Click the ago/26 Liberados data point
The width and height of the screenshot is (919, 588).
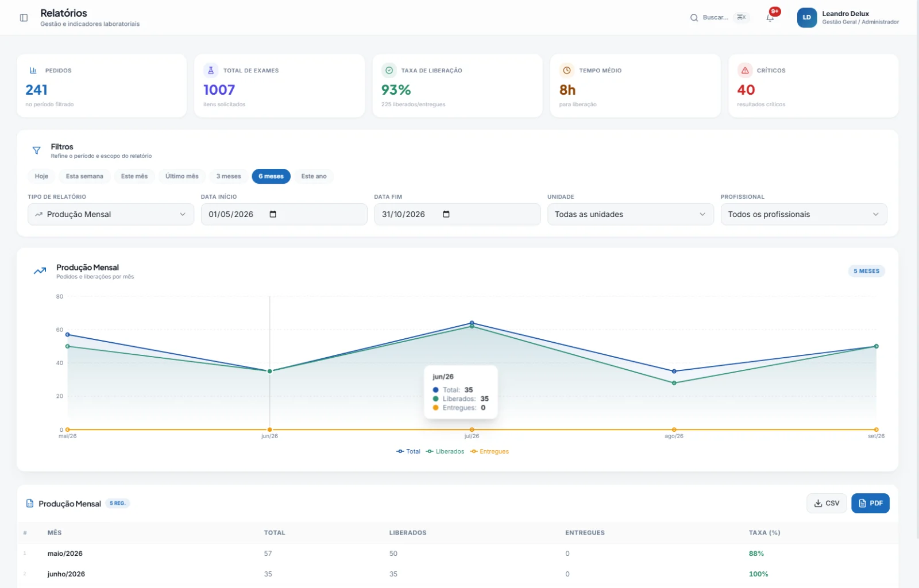point(674,383)
